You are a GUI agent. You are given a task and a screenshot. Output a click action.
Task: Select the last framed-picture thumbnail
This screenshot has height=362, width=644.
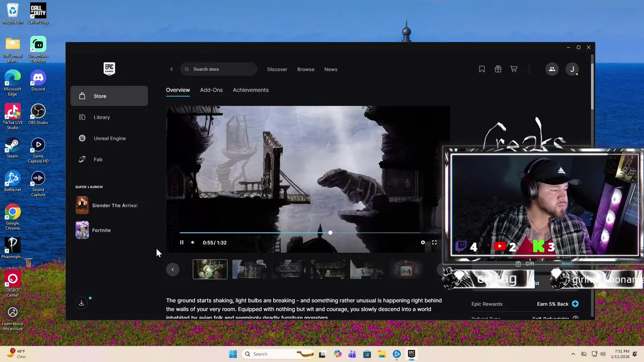point(407,269)
